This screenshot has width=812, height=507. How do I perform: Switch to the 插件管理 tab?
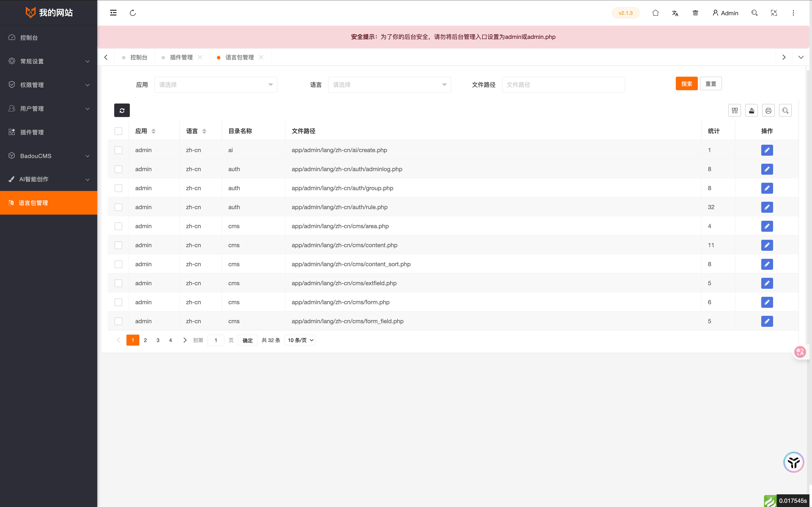(x=181, y=57)
